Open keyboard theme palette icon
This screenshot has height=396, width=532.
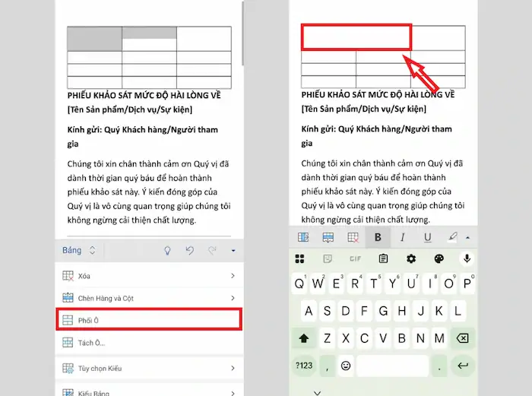439,259
